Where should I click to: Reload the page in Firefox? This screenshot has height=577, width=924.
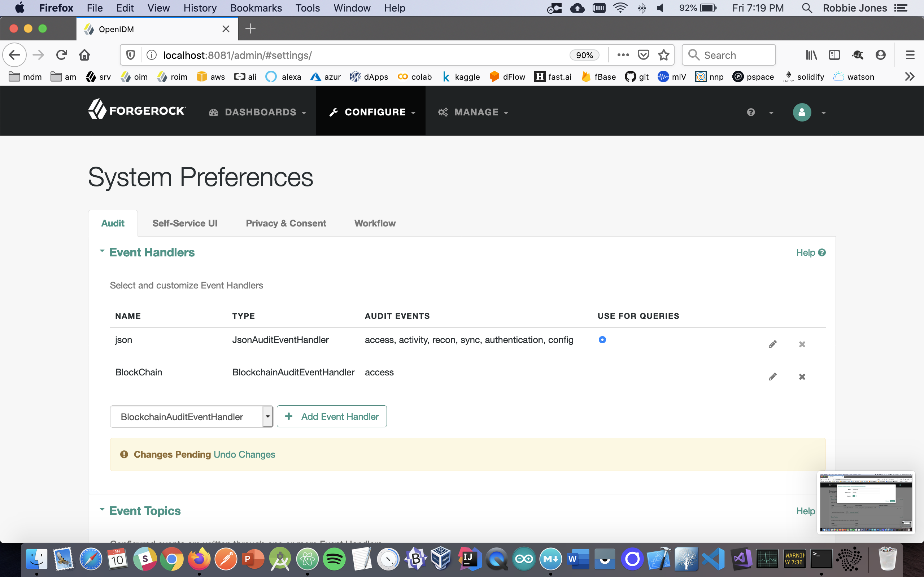point(61,55)
